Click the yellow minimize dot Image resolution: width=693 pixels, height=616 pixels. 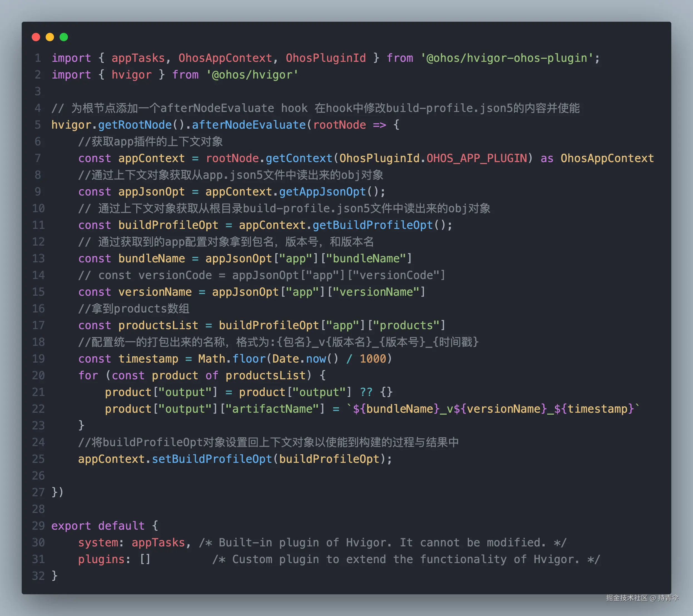tap(50, 37)
